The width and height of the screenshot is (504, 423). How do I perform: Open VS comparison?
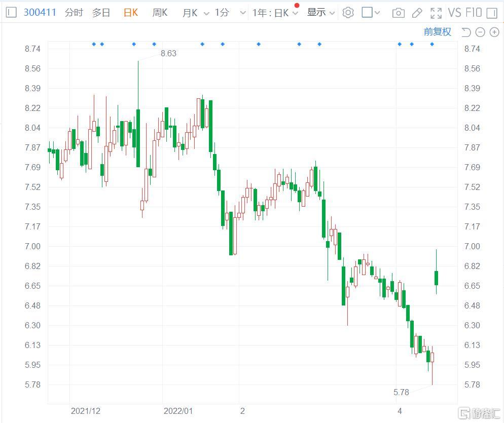tap(454, 13)
